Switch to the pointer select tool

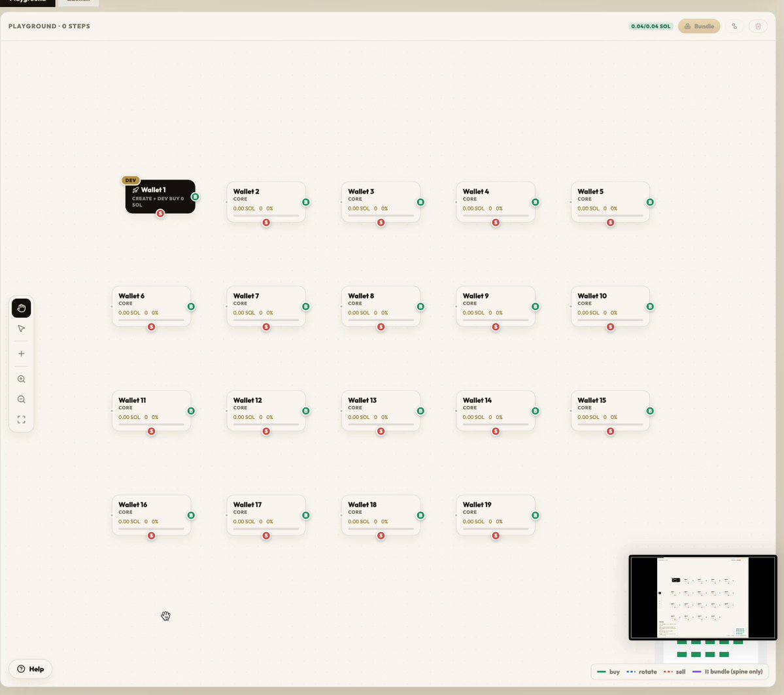click(x=21, y=328)
